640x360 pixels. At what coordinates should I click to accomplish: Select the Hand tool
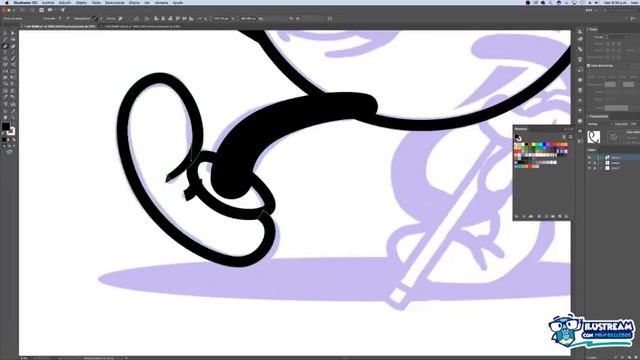[x=5, y=118]
